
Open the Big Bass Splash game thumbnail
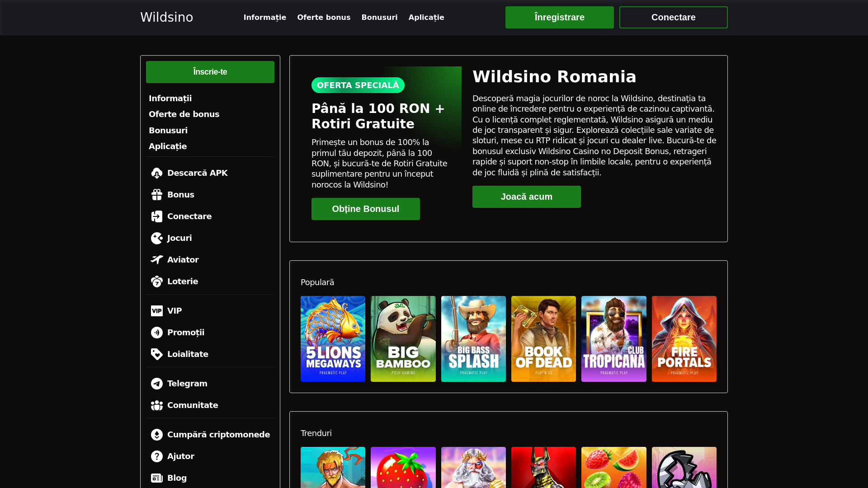473,339
